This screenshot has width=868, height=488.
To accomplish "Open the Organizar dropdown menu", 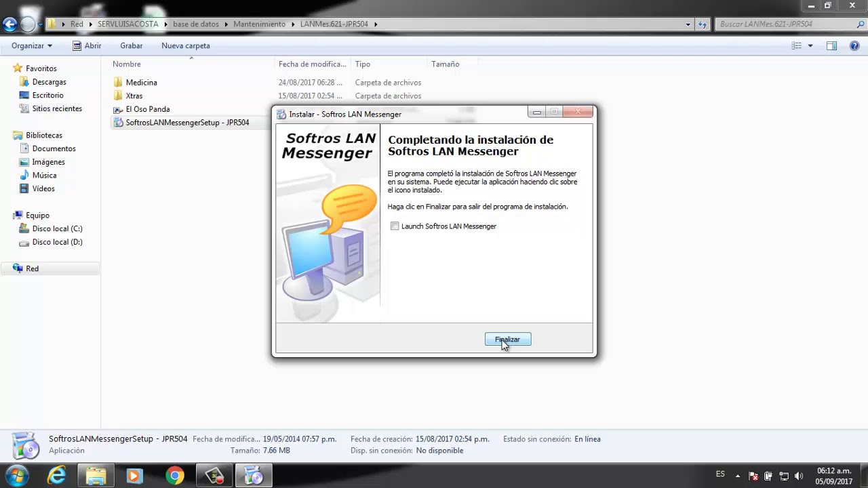I will [x=32, y=45].
